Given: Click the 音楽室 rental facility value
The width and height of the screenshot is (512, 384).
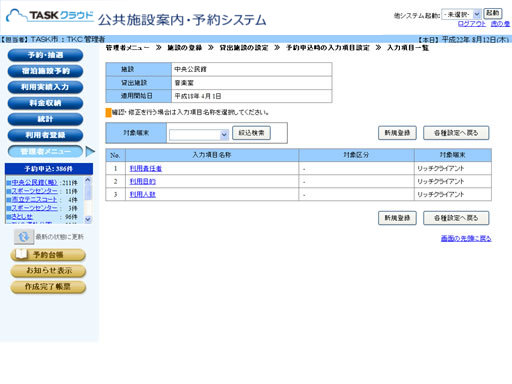Looking at the screenshot, I should tap(252, 83).
